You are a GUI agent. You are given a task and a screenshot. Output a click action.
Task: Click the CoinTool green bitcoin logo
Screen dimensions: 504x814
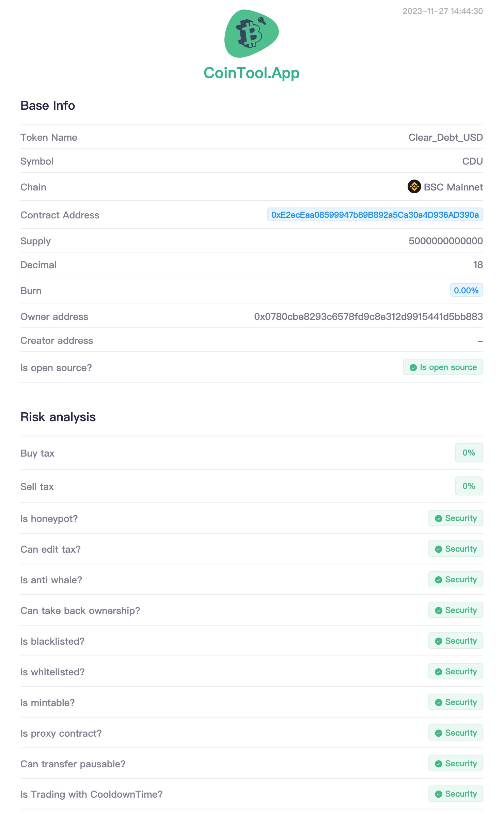point(251,33)
